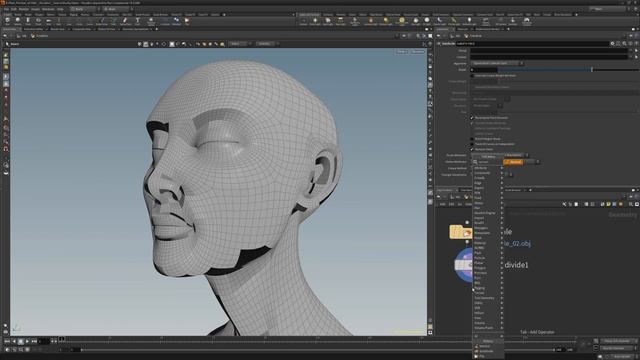
Task: Open the Build desktop dropdown
Action: (x=84, y=9)
